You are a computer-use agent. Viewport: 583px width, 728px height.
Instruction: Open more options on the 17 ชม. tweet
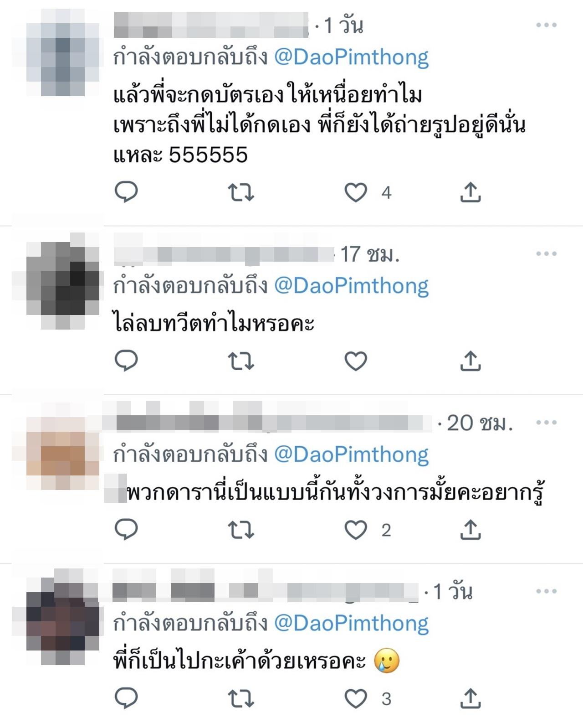click(546, 253)
